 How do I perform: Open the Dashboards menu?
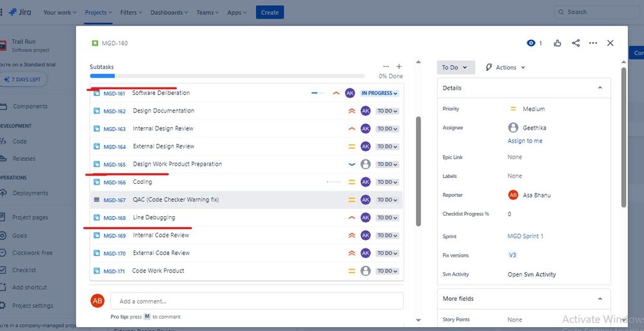[x=169, y=12]
